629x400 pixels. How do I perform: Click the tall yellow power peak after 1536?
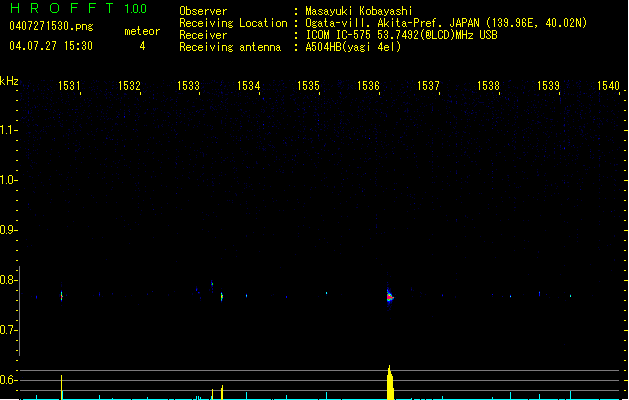coord(390,382)
